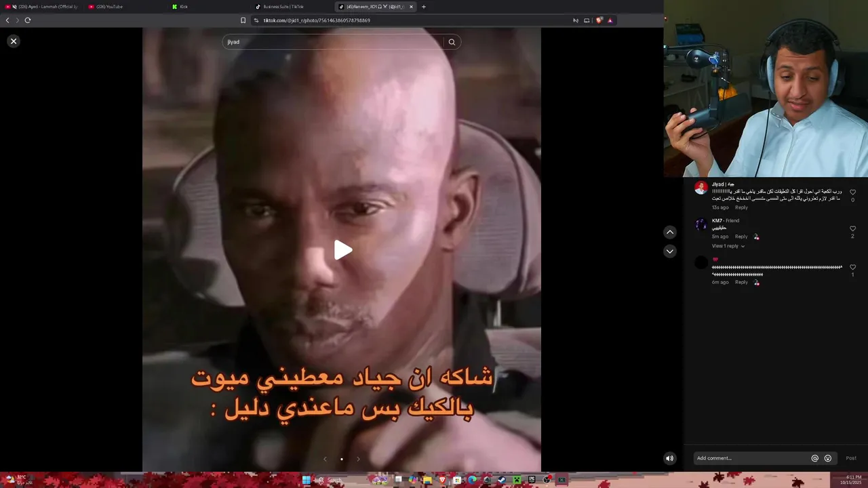This screenshot has width=868, height=488.
Task: Click the Brave Shields lion icon
Action: 599,20
